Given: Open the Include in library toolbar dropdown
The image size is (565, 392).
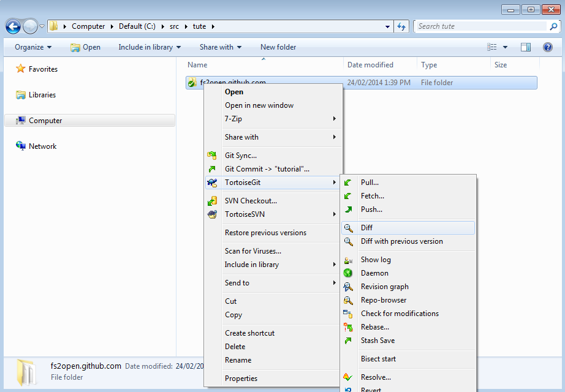Looking at the screenshot, I should pyautogui.click(x=150, y=47).
